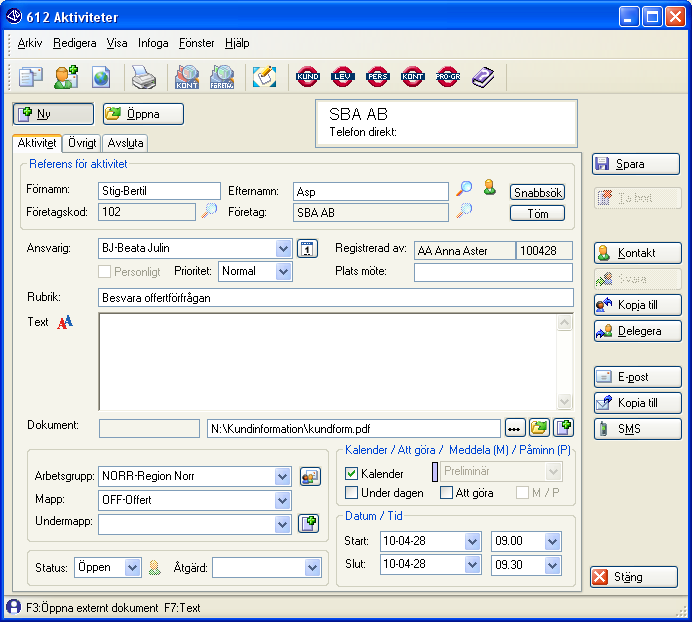
Task: Click the FÖRETAG cube toolbar icon
Action: [222, 77]
